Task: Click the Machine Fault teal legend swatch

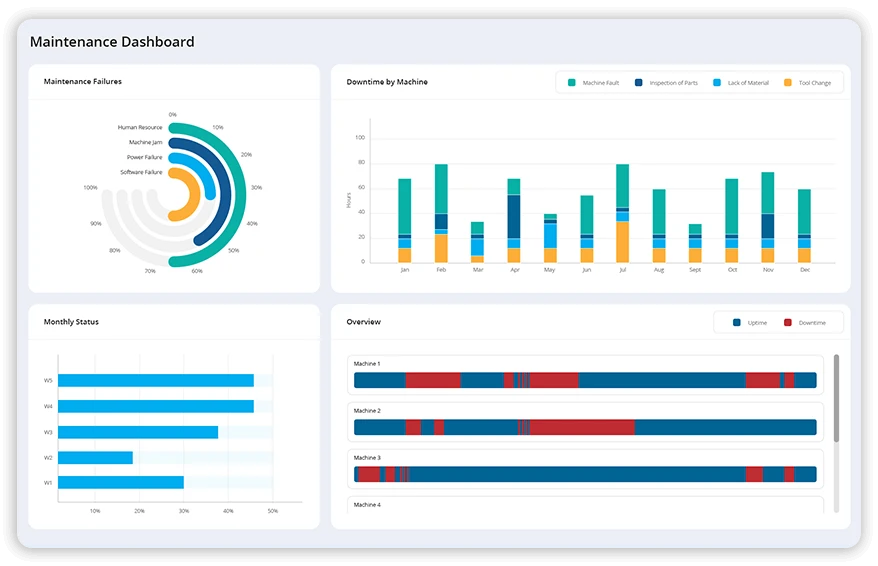Action: click(571, 83)
